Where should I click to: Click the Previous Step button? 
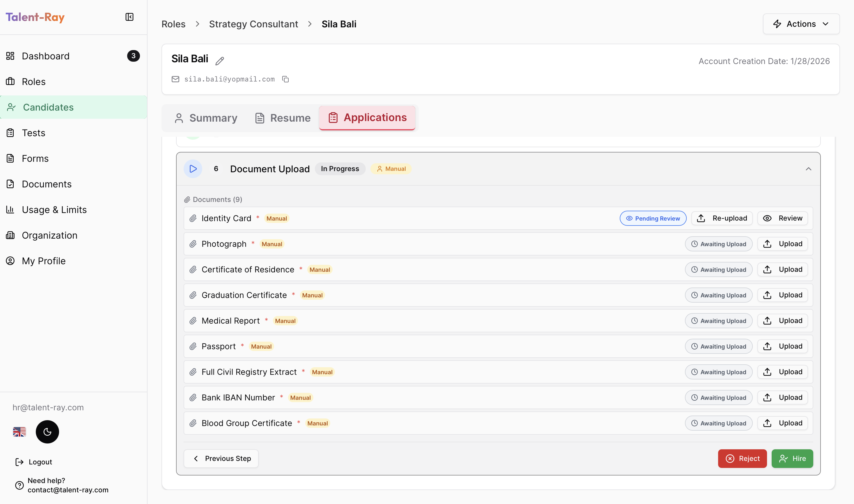pyautogui.click(x=221, y=458)
